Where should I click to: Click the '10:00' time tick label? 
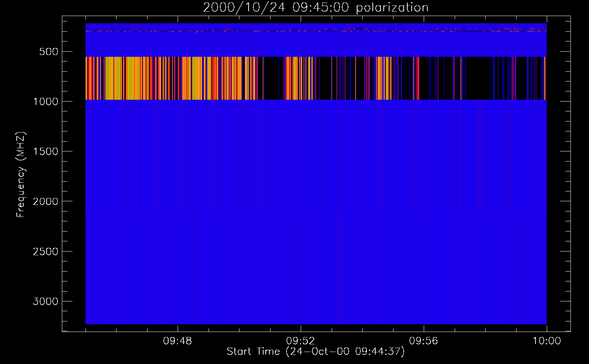coord(546,341)
